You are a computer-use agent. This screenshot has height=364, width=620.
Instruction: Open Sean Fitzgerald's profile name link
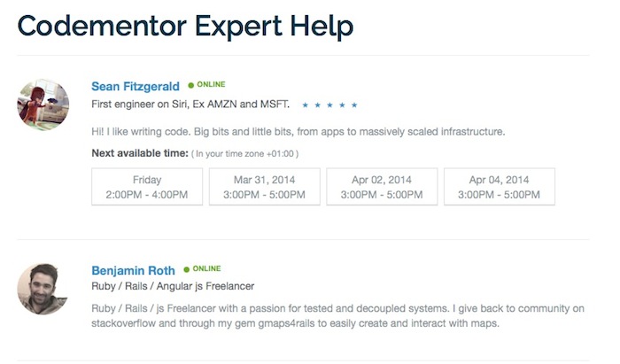136,87
